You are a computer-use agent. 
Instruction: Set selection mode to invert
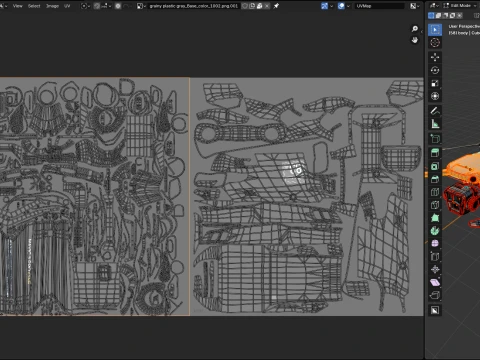pyautogui.click(x=452, y=15)
